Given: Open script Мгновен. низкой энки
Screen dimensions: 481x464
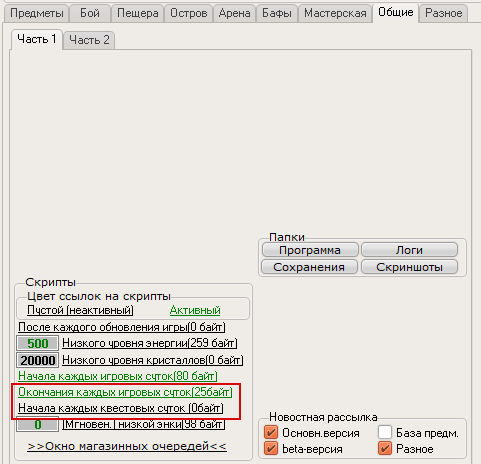Looking at the screenshot, I should click(x=144, y=424).
